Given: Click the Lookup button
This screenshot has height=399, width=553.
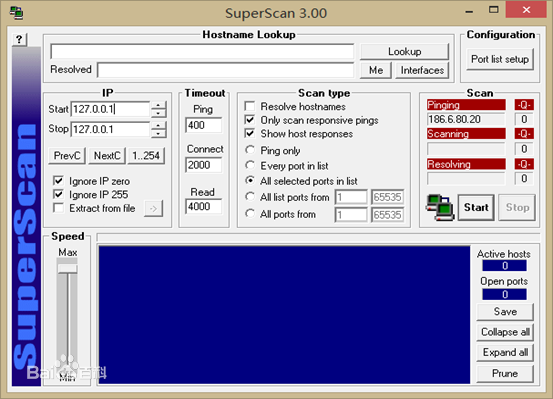Looking at the screenshot, I should 405,52.
